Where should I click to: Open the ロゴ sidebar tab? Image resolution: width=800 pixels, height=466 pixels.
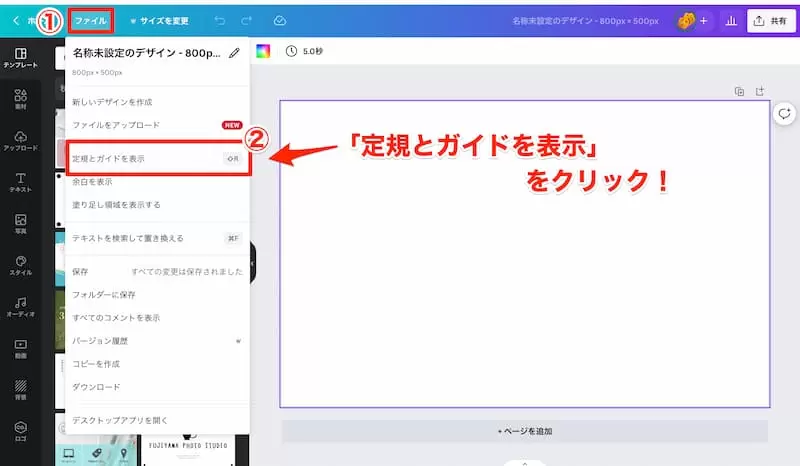coord(20,431)
